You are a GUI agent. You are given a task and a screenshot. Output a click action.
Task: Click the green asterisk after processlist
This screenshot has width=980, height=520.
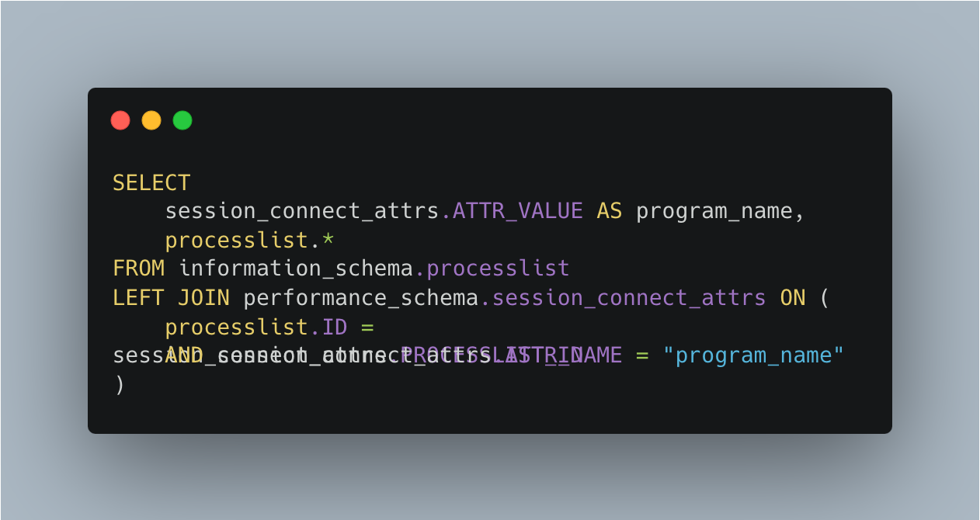click(328, 239)
